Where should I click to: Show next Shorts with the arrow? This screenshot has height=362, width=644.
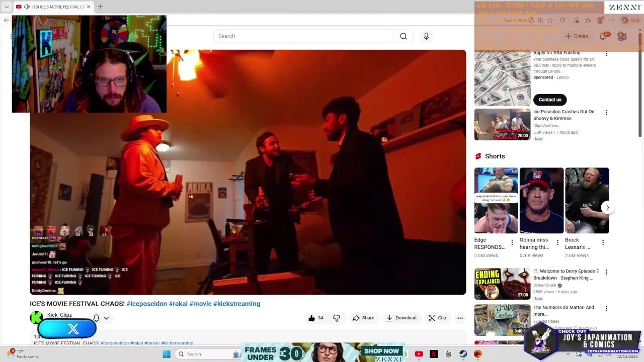tap(607, 207)
